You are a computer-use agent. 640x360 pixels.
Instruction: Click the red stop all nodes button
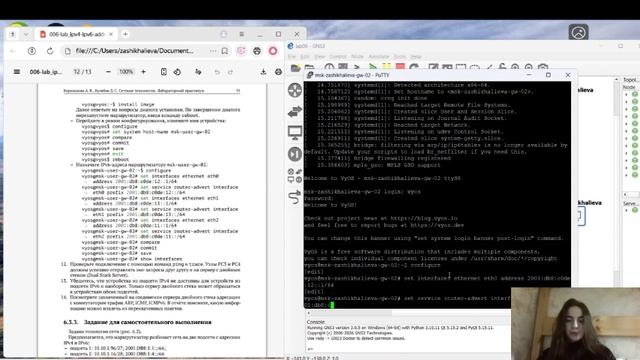click(x=400, y=67)
